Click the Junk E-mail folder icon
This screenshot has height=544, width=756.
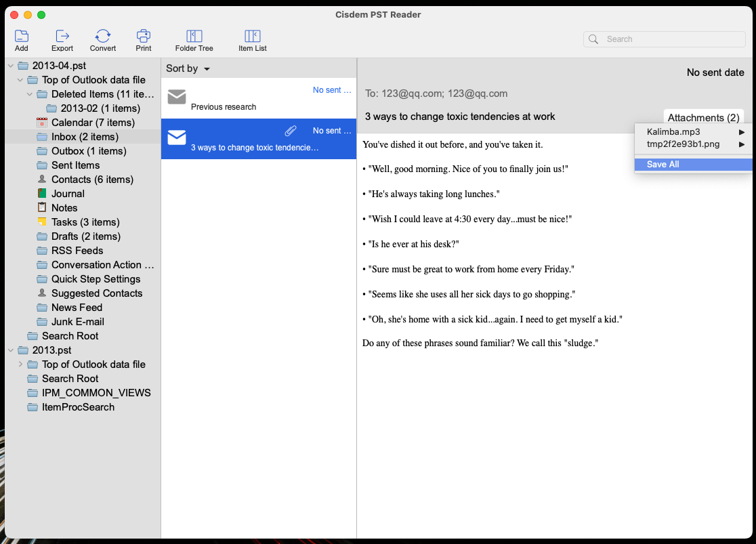pyautogui.click(x=42, y=322)
